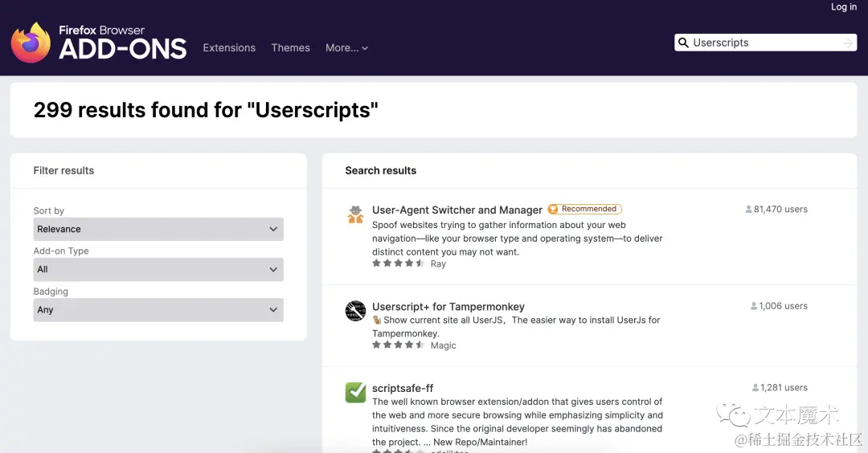Click the Recommended badge
Viewport: 868px width, 453px height.
pos(584,209)
